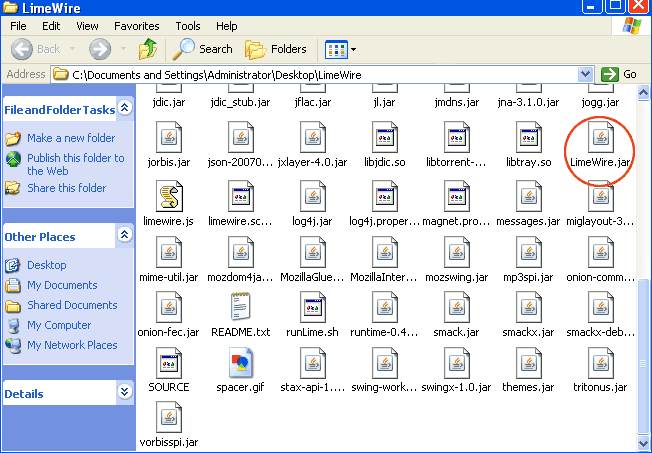The width and height of the screenshot is (652, 453).
Task: Collapse the Other Places panel
Action: tap(125, 235)
